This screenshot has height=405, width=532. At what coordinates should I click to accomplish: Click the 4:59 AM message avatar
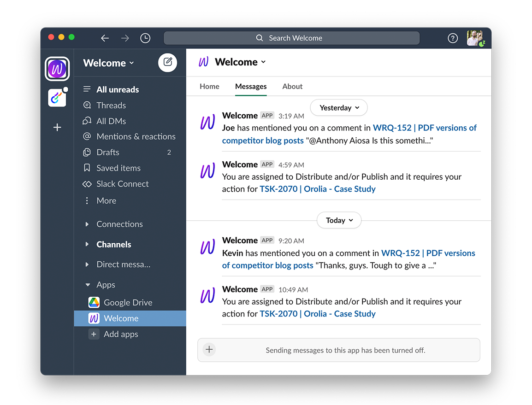point(207,170)
